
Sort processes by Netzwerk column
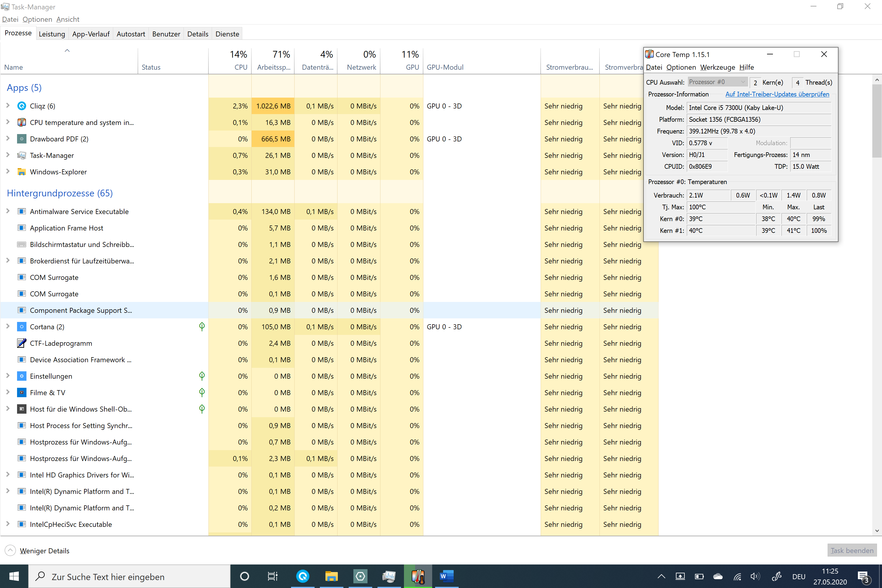[359, 61]
